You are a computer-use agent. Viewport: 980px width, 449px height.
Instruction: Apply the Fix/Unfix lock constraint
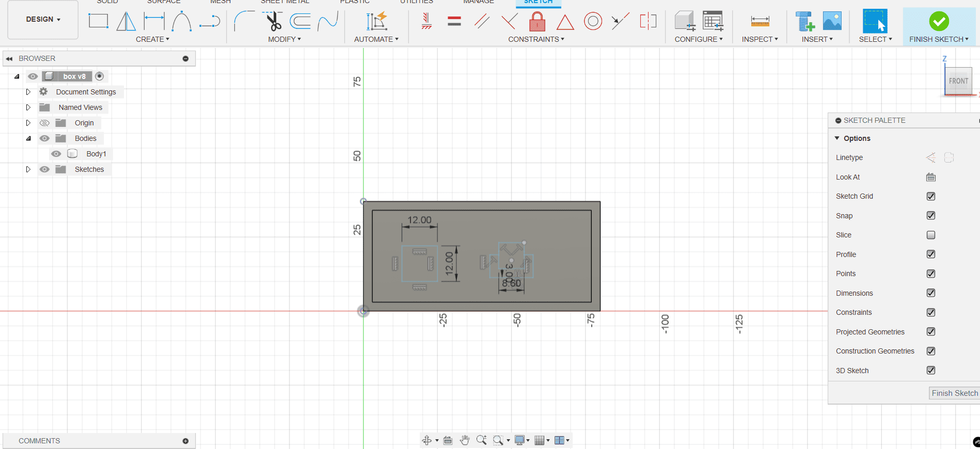(x=538, y=21)
